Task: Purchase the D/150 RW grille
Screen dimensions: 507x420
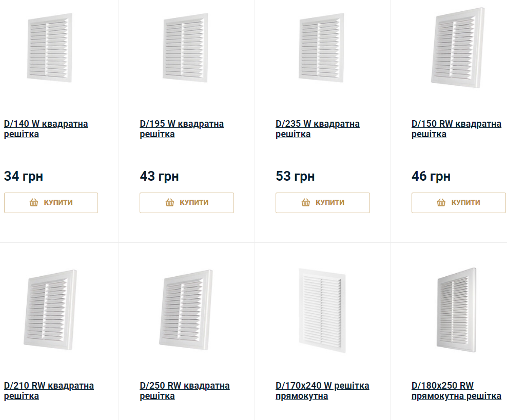Action: pos(458,203)
